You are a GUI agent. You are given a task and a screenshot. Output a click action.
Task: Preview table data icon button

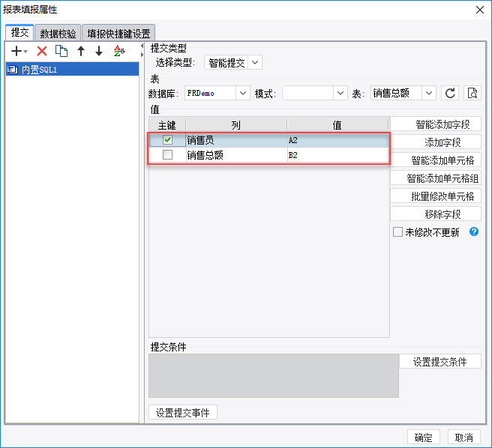[x=472, y=93]
